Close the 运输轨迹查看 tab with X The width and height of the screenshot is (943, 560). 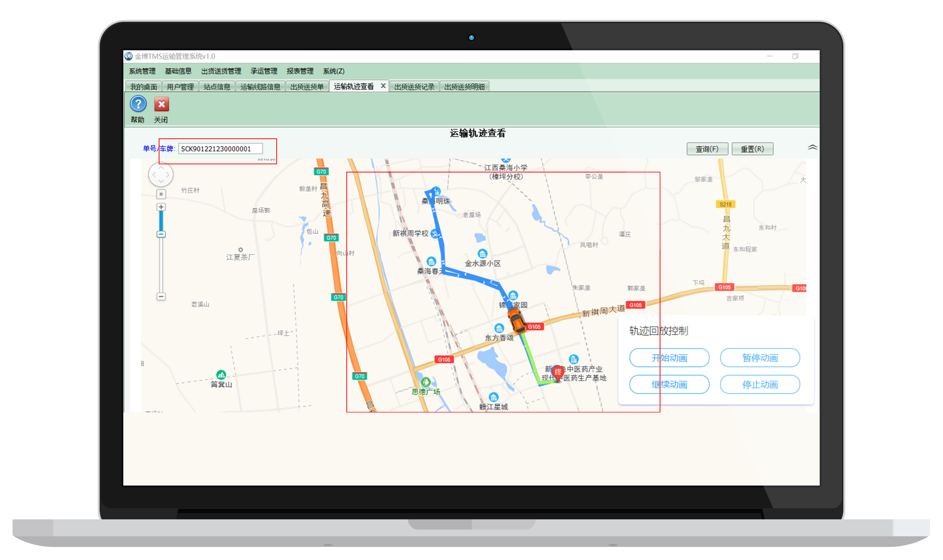click(383, 86)
